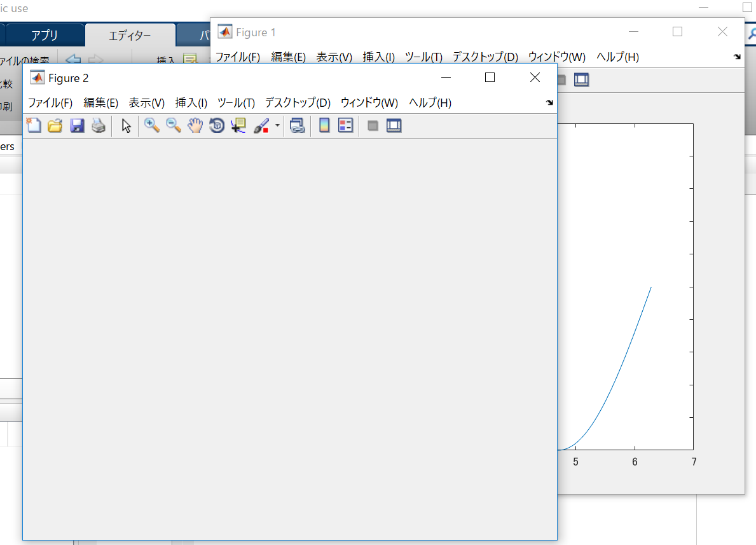Screen dimensions: 756x545
Task: Click the Link Plot toolbar icon
Action: (x=298, y=126)
